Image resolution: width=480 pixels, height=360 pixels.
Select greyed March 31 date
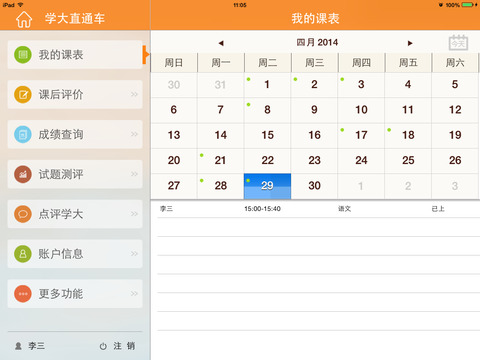[220, 85]
